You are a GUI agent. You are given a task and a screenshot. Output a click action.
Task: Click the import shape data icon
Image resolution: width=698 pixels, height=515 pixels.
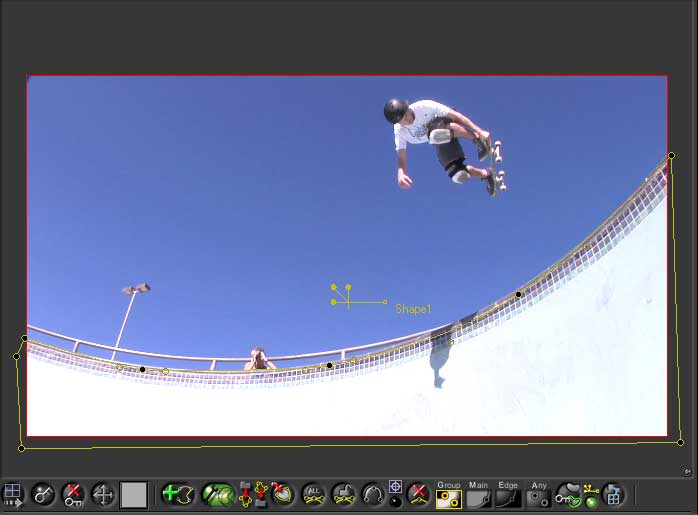tap(245, 495)
